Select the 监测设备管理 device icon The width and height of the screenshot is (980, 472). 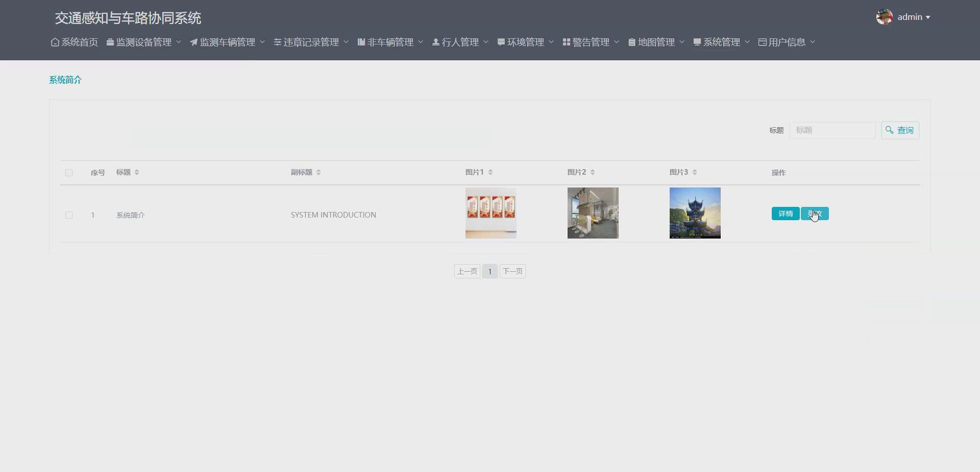coord(109,42)
